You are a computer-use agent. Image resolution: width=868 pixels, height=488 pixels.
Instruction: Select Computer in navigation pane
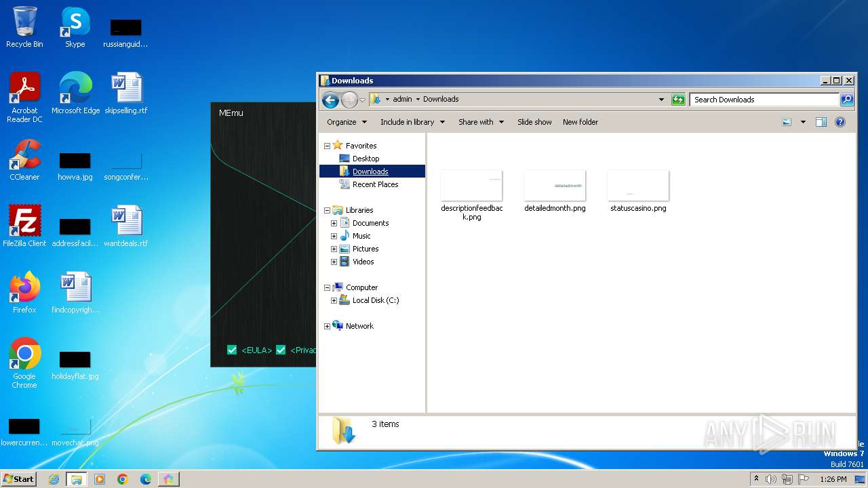click(361, 287)
